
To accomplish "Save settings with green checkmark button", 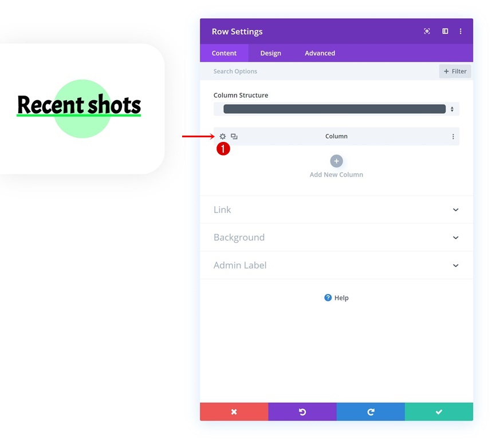I will (439, 411).
